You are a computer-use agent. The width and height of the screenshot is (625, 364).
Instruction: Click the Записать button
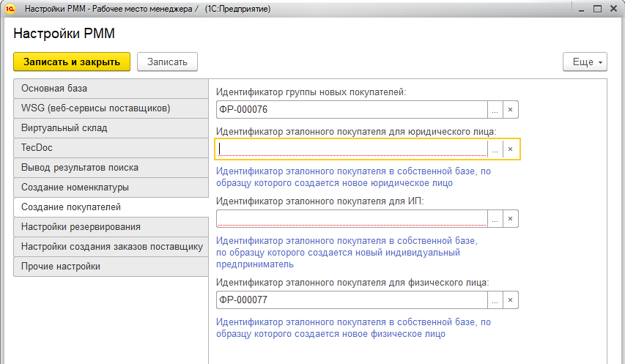pos(167,62)
